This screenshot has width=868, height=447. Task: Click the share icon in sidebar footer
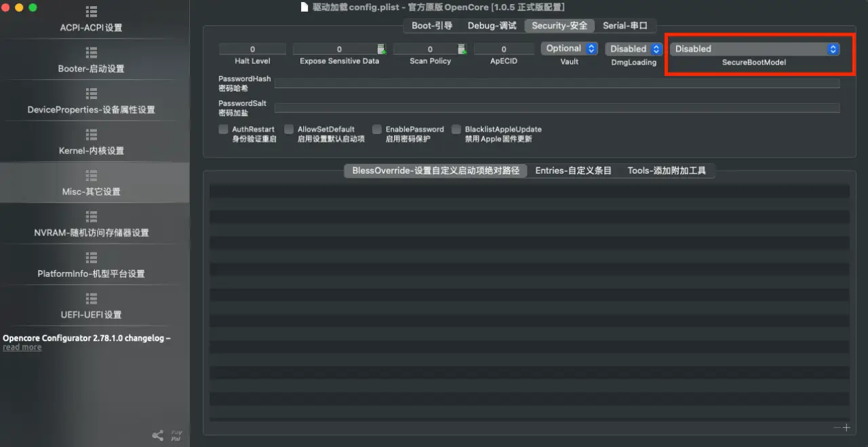tap(157, 435)
